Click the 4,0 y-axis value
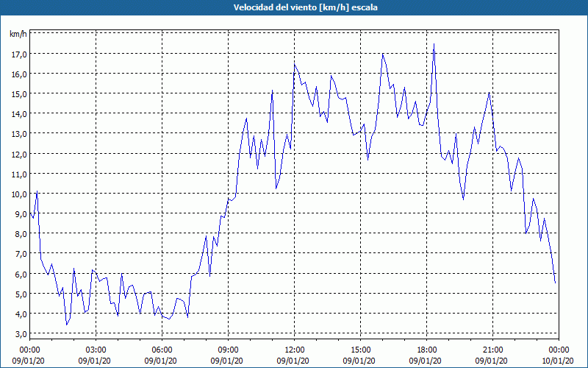 [x=21, y=314]
